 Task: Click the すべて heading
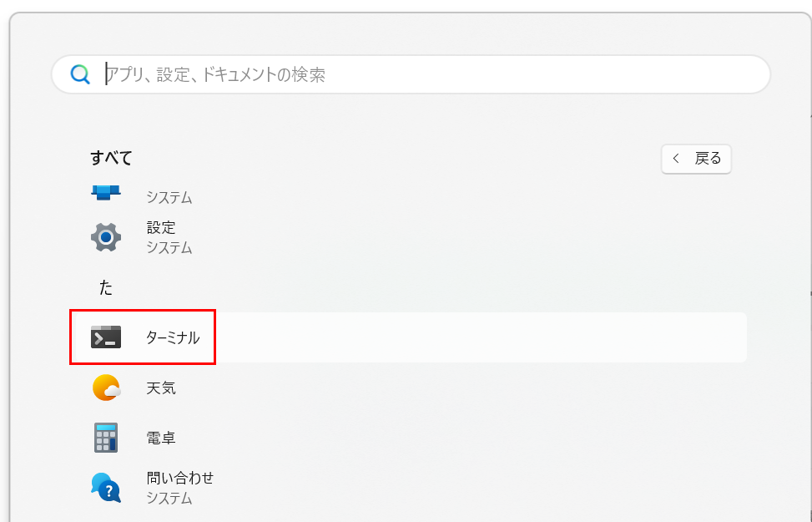pyautogui.click(x=111, y=158)
